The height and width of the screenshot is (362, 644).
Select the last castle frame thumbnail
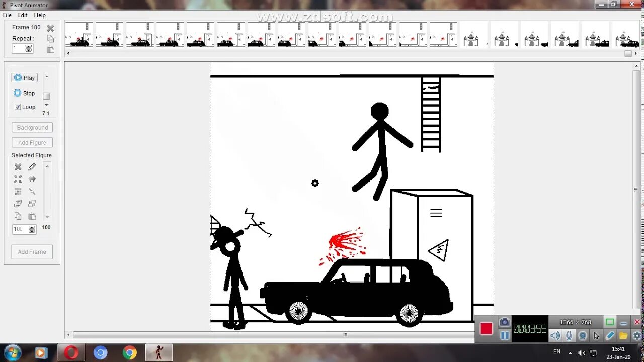tap(625, 35)
